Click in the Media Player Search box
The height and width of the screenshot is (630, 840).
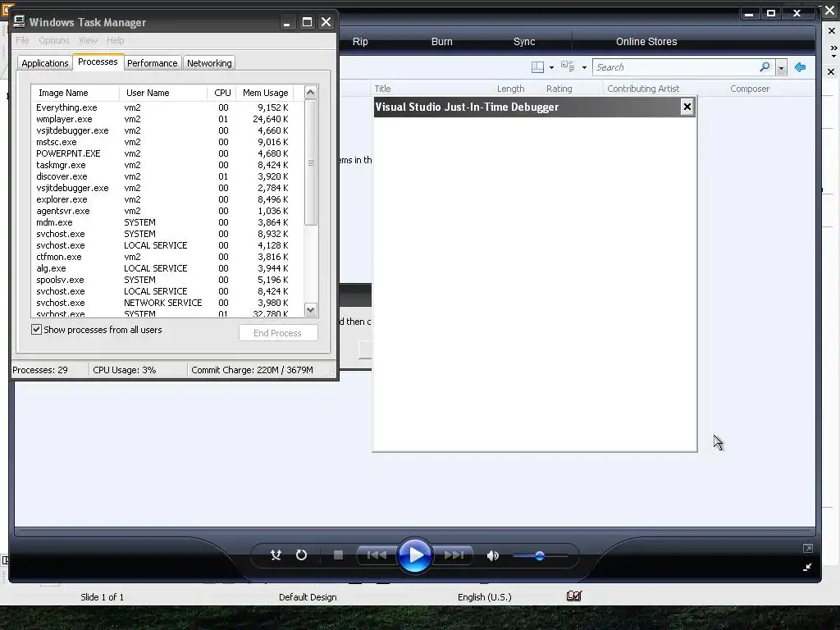675,67
